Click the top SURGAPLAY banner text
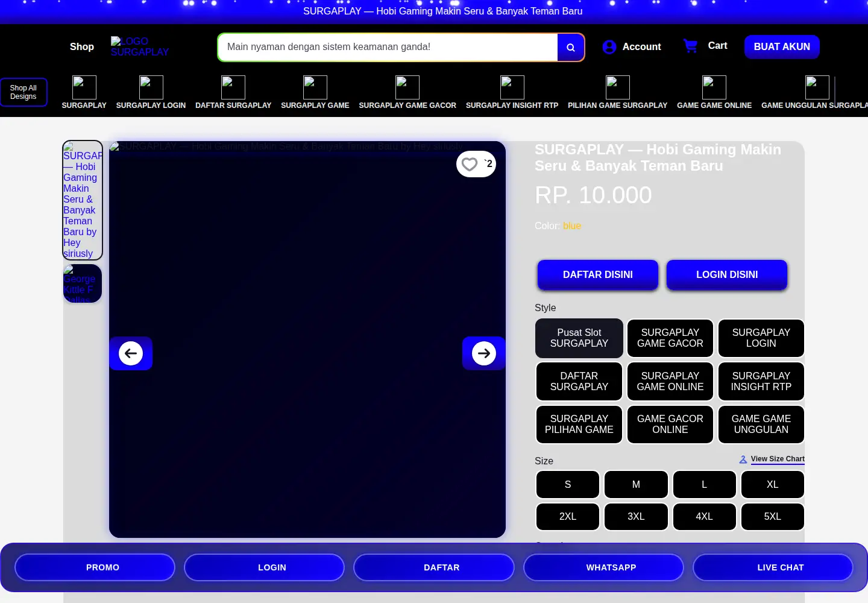Screen dimensions: 868x603 tap(443, 11)
